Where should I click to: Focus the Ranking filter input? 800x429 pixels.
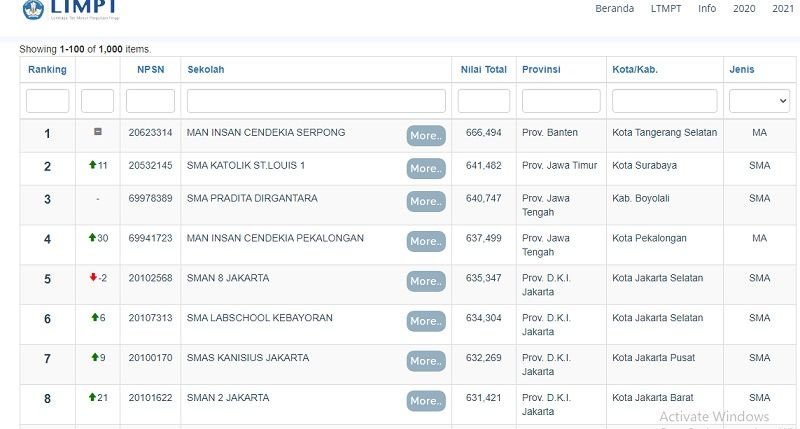coord(47,101)
